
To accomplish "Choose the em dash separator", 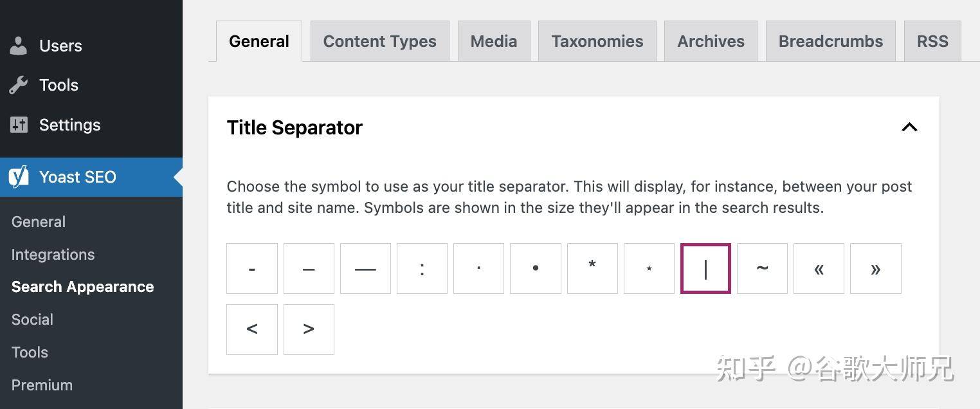I will [x=365, y=268].
